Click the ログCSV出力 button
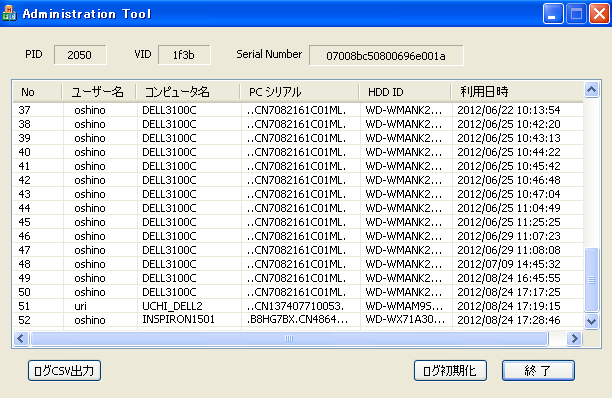The image size is (613, 399). click(65, 370)
